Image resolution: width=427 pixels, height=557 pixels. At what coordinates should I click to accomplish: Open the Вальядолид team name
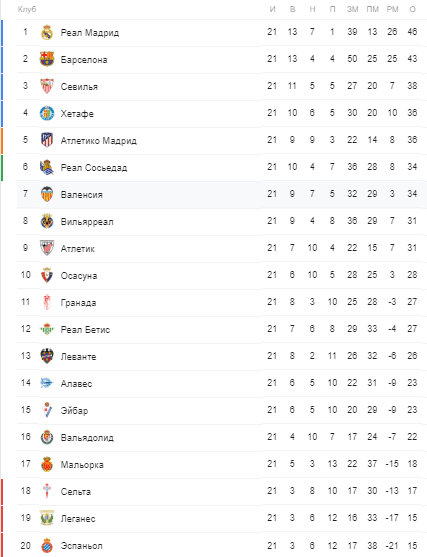tap(87, 438)
